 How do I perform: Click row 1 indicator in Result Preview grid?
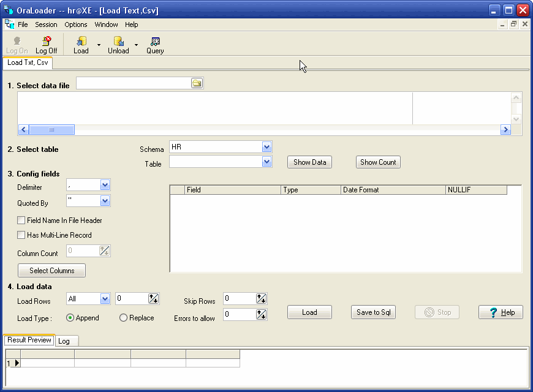(13, 363)
